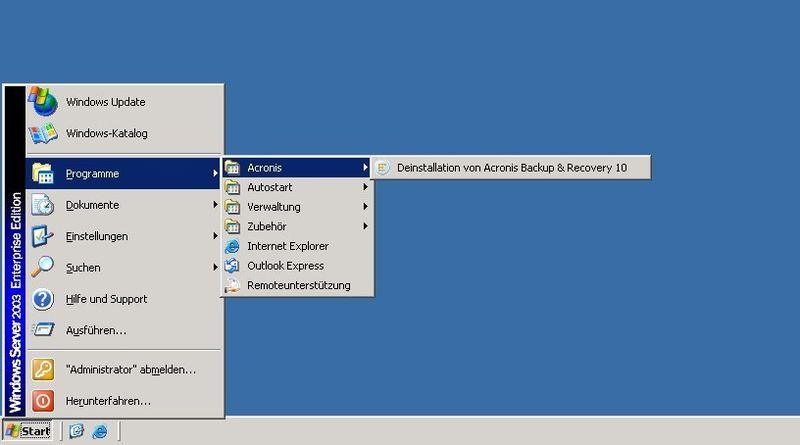Click the key icon for Administrator abmelden

coord(43,369)
